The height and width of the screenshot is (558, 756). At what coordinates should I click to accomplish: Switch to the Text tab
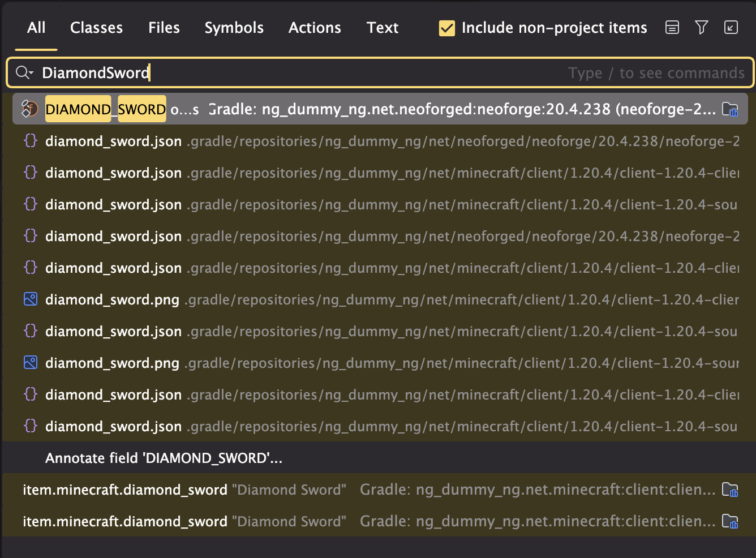tap(383, 28)
